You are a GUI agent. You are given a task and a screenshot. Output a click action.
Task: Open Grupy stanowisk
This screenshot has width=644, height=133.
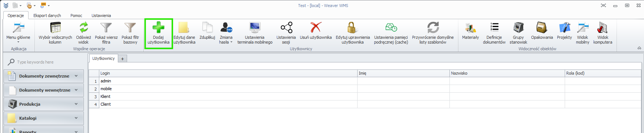pos(518,33)
